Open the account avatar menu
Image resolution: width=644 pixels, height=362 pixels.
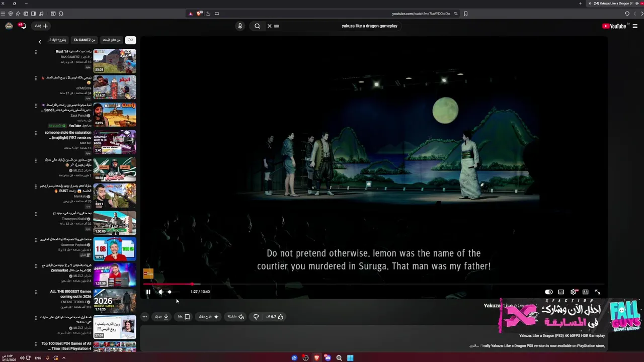(x=9, y=26)
